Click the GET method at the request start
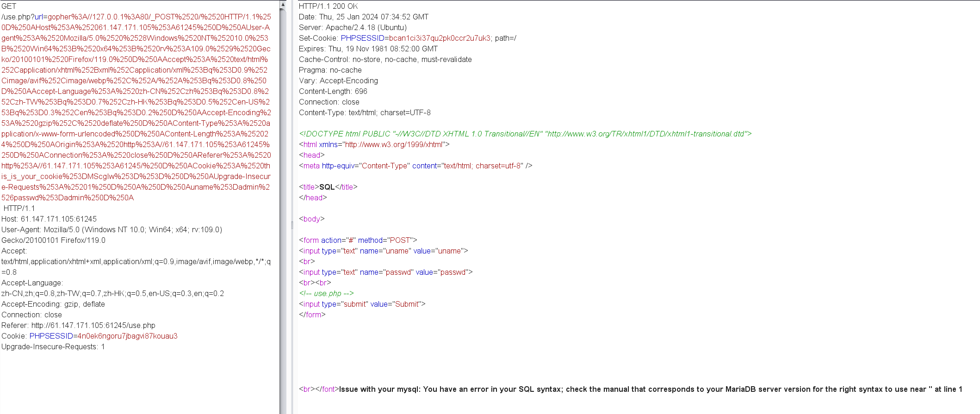 (9, 6)
